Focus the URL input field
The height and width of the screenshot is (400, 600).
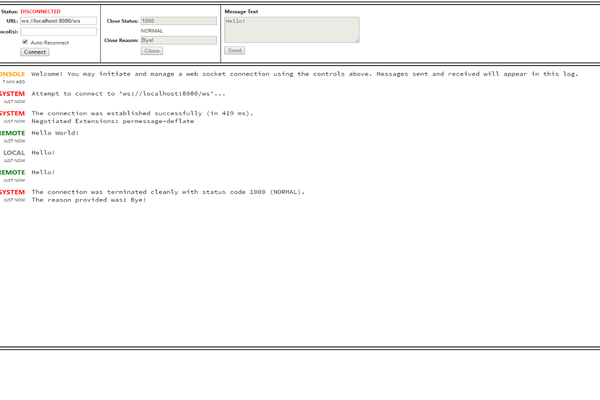pyautogui.click(x=58, y=21)
